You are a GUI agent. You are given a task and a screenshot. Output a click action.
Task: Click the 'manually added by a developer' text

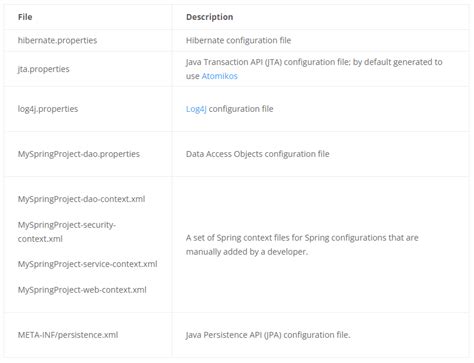pyautogui.click(x=247, y=252)
